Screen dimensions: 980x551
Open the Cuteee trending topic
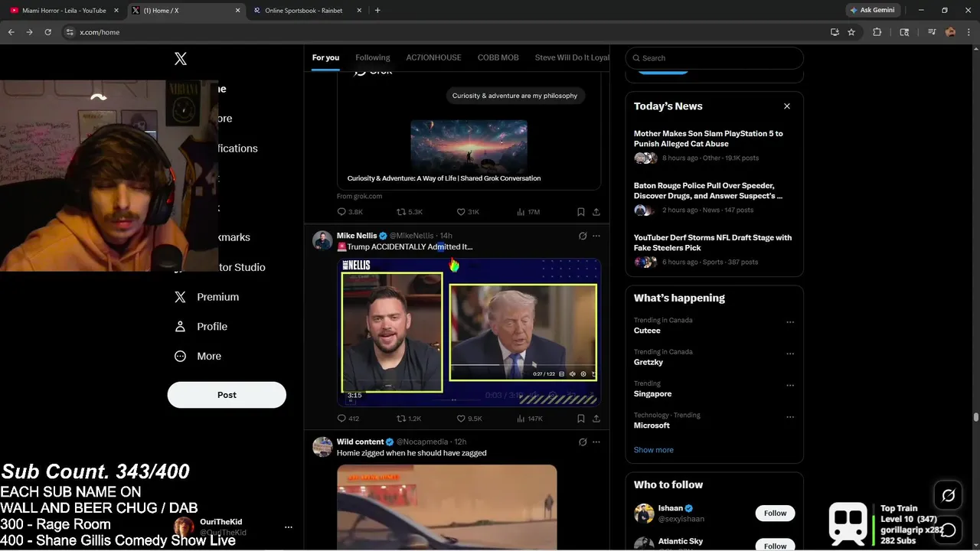click(x=647, y=331)
